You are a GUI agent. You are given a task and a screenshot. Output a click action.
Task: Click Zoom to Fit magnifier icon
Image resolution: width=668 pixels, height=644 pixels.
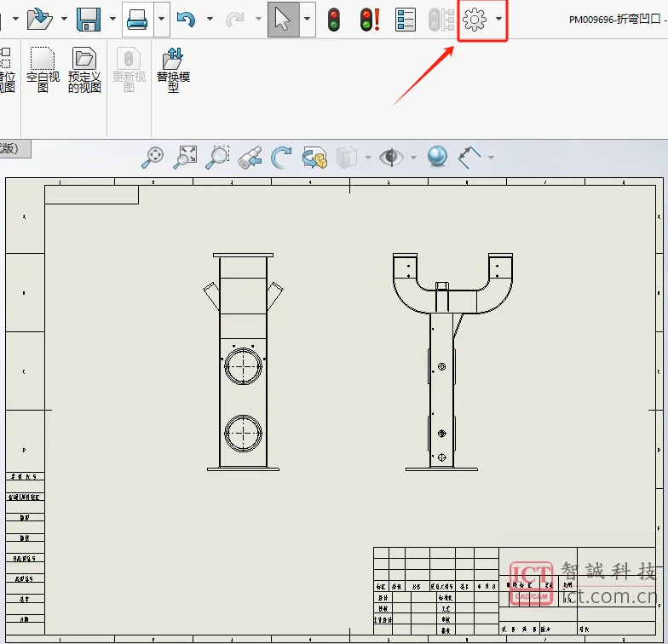click(x=153, y=158)
